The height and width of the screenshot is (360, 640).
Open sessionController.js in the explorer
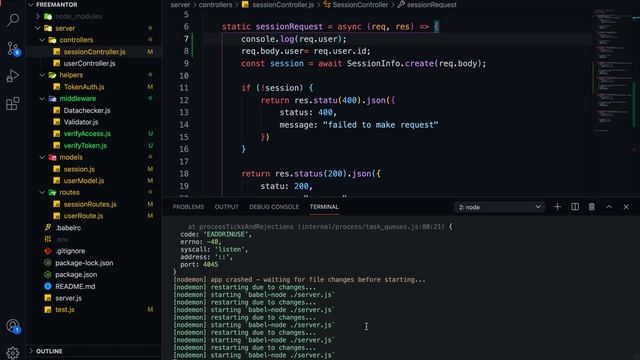93,52
